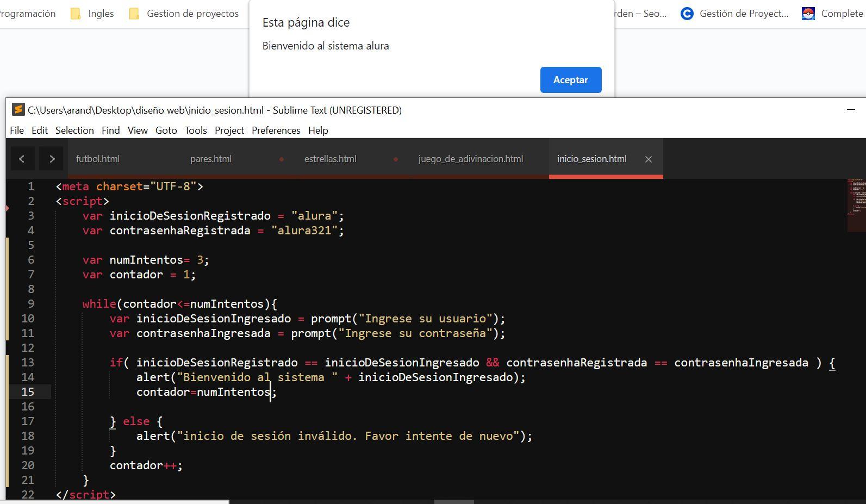This screenshot has height=504, width=866.
Task: Click the closing script tag on line 22
Action: pos(86,494)
